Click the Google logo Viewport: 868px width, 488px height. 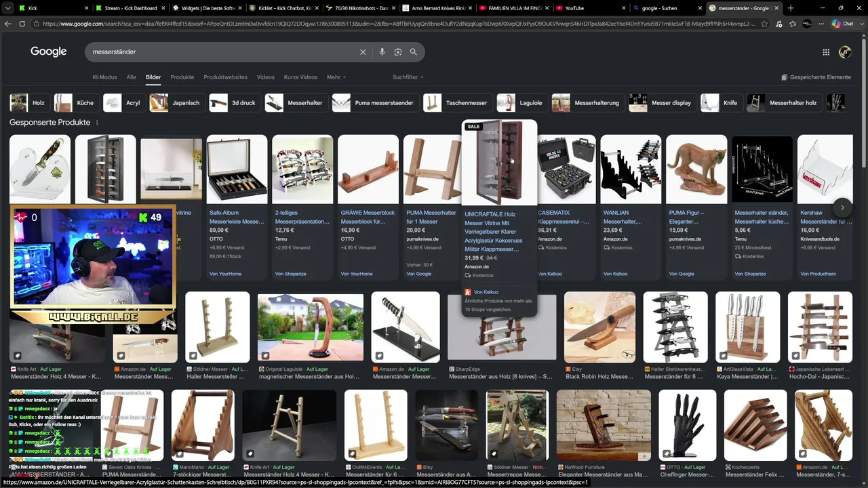tap(49, 52)
